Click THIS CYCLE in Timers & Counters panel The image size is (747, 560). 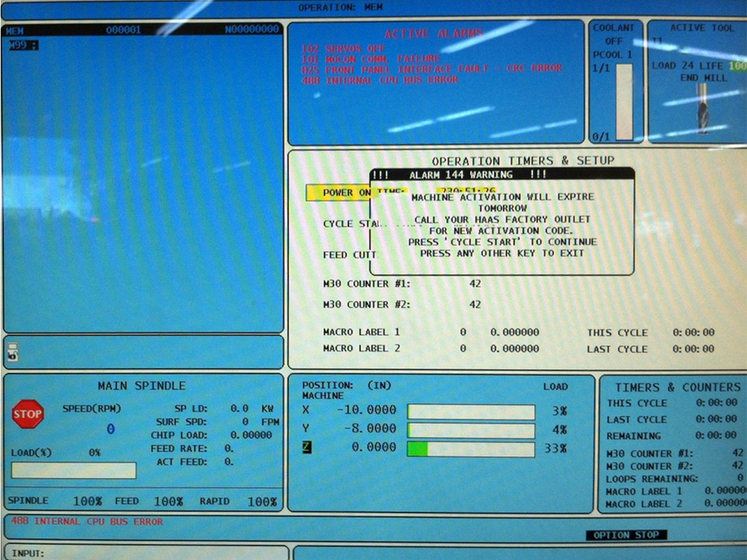click(x=671, y=403)
